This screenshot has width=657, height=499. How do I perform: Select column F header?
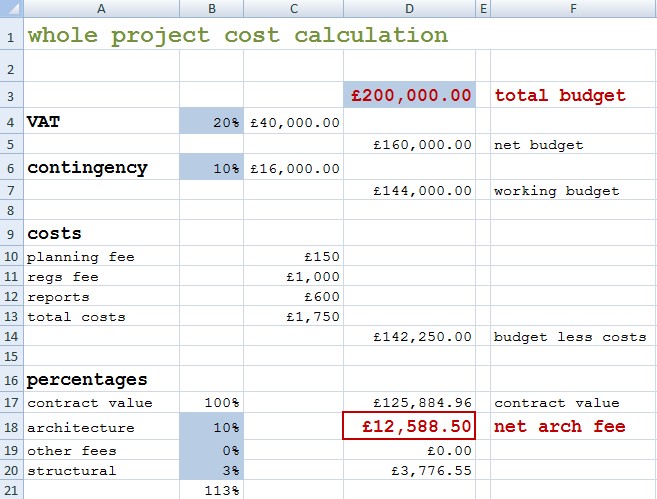[574, 8]
